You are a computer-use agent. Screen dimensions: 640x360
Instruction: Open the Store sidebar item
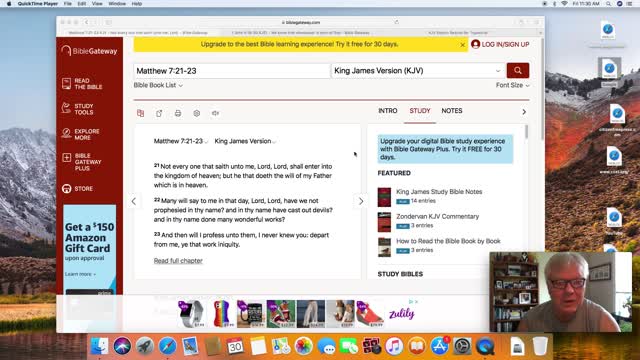78,189
